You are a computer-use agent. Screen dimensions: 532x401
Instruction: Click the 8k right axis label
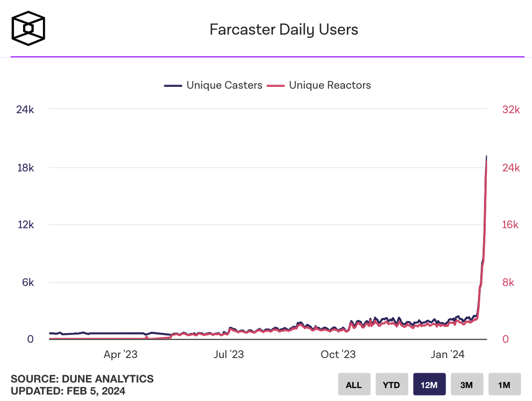point(508,282)
